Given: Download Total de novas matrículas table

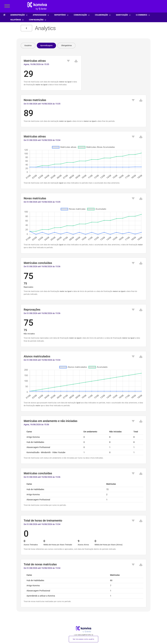Looking at the screenshot, I should tap(141, 564).
